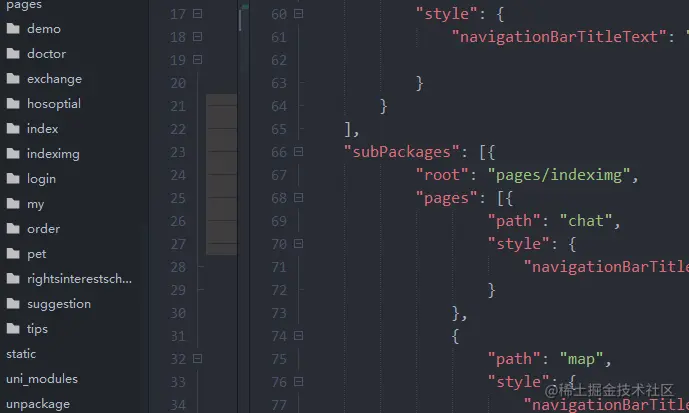Select the login folder name

(x=41, y=179)
